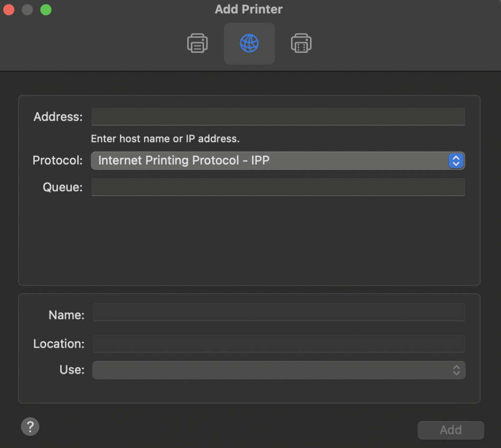Open the Use dropdown menu

pyautogui.click(x=277, y=370)
